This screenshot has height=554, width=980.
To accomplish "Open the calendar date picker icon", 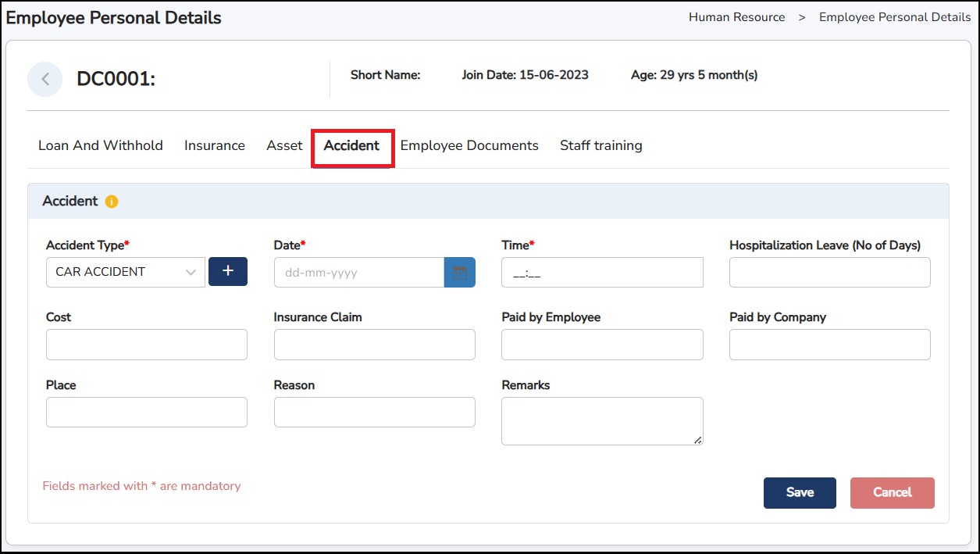I will 459,273.
